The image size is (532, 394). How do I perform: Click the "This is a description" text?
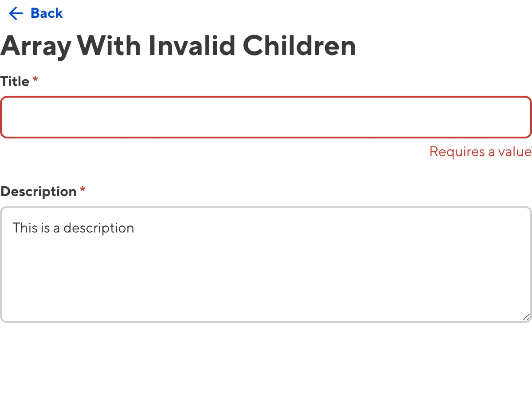click(73, 228)
